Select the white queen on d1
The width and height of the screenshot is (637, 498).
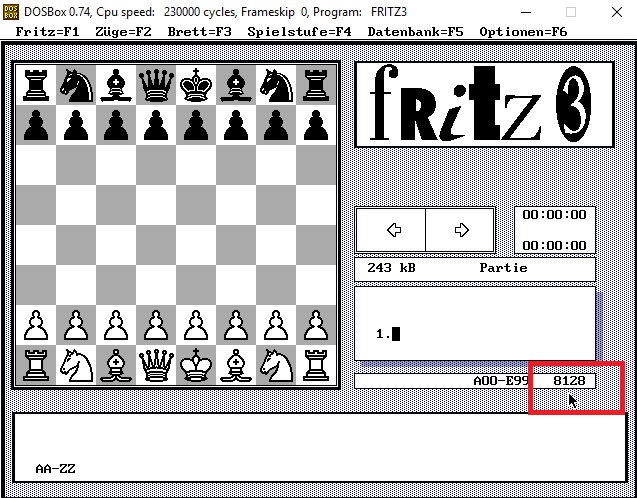click(156, 365)
